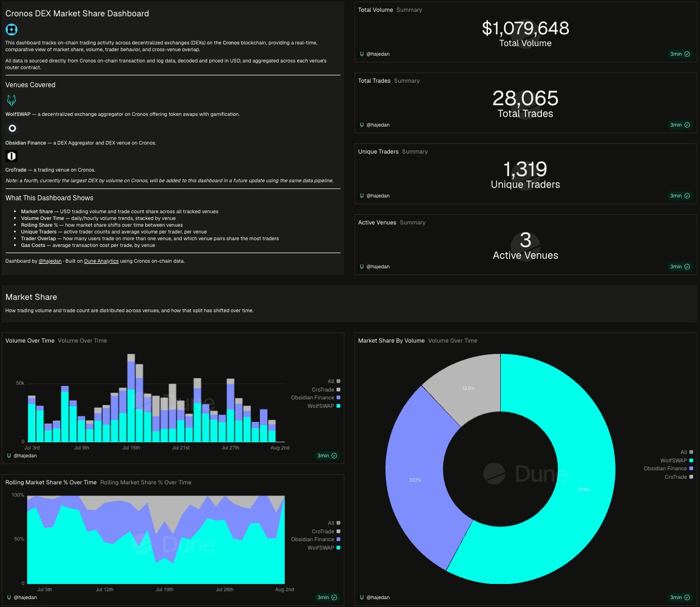The height and width of the screenshot is (607, 700).
Task: Click 3min refresh badge on Total Trades card
Action: pos(680,125)
